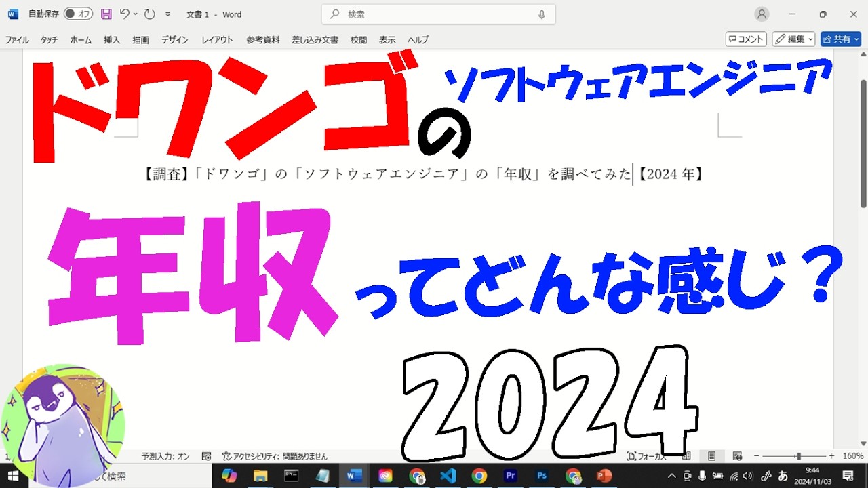This screenshot has width=868, height=488.
Task: Switch to the 挿入 tab
Action: [112, 40]
